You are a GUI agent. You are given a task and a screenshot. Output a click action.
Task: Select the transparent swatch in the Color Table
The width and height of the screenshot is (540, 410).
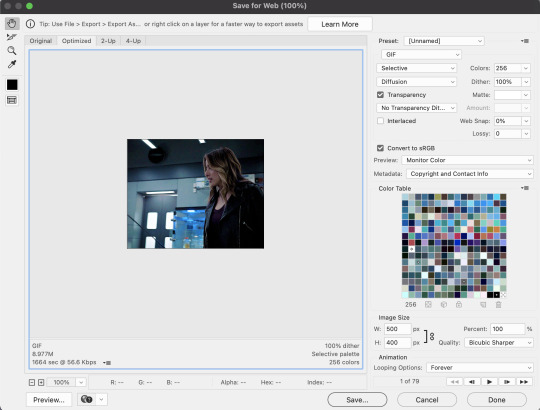(x=503, y=295)
